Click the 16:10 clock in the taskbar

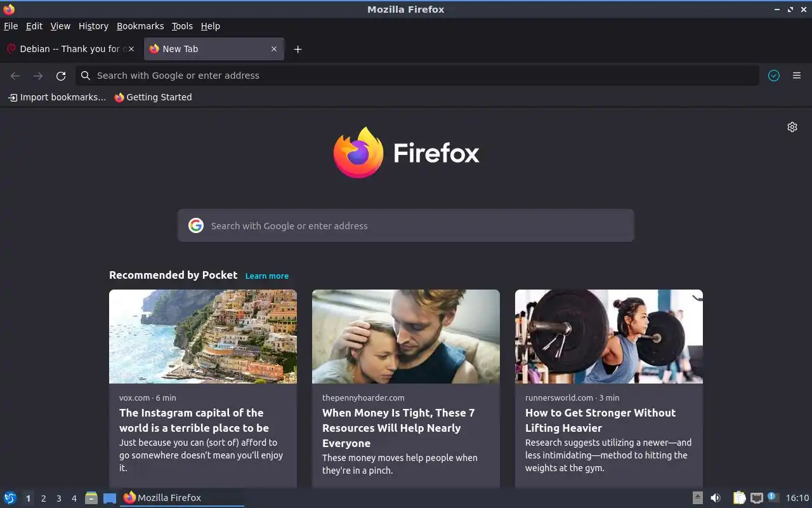797,498
